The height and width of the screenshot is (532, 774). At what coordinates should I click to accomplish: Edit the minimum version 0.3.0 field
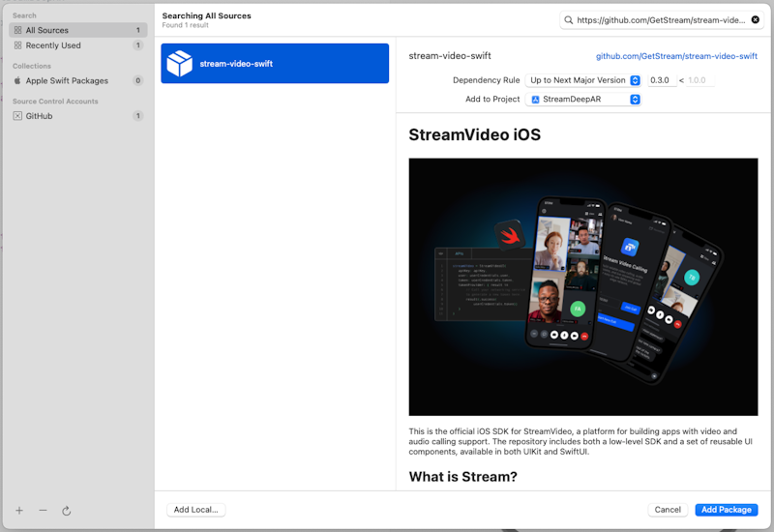pyautogui.click(x=661, y=80)
